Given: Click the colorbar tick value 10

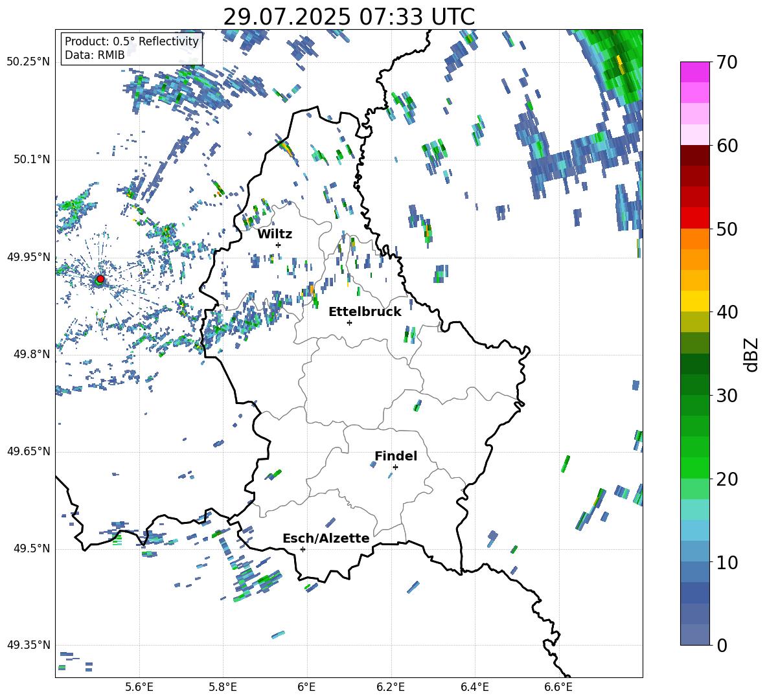Looking at the screenshot, I should coord(727,562).
